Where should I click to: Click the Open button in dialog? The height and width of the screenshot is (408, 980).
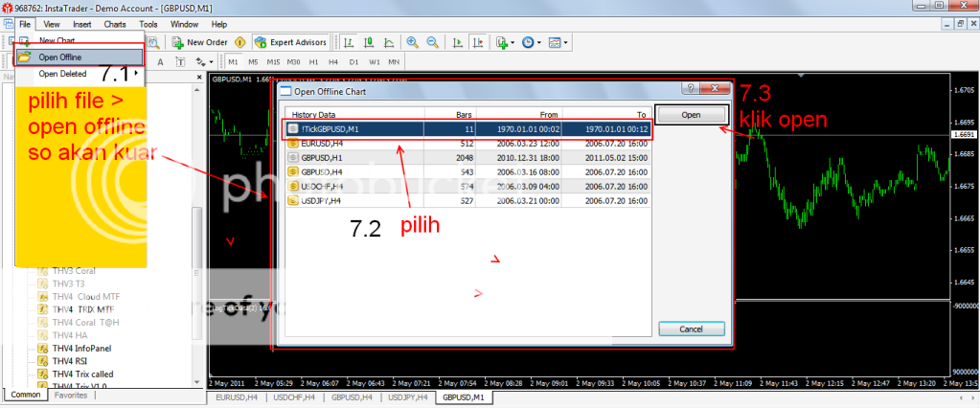tap(691, 115)
